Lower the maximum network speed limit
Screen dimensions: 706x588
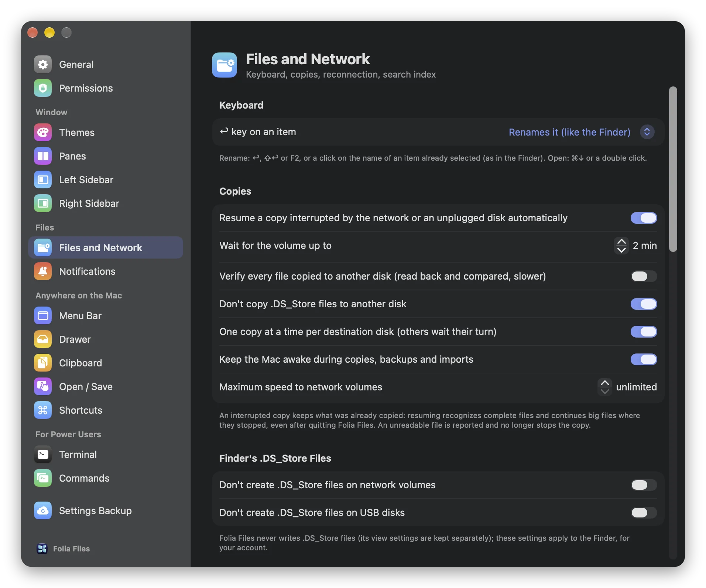[605, 392]
